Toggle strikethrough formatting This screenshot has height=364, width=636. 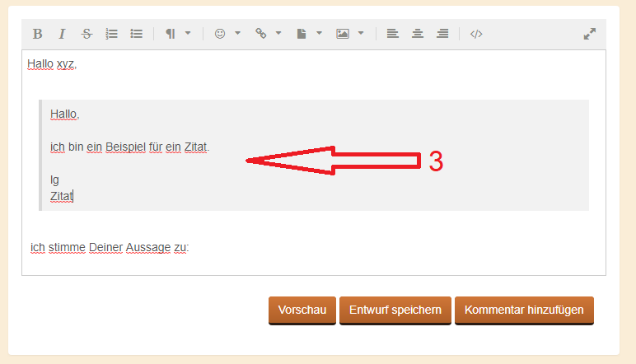click(x=87, y=34)
